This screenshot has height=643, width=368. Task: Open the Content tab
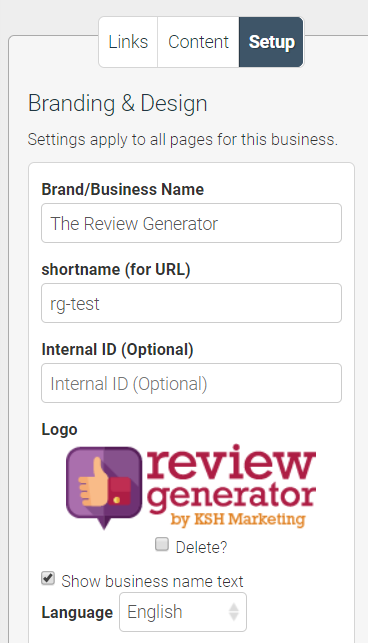(199, 42)
